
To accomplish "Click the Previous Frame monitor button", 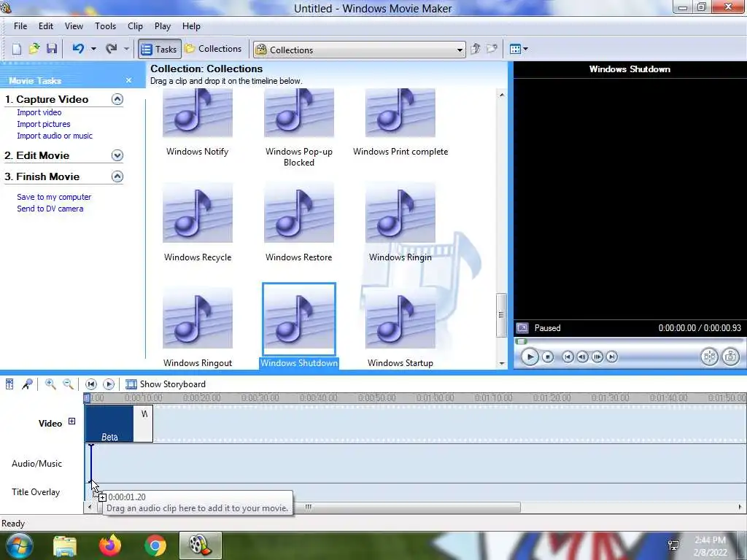I will (582, 357).
